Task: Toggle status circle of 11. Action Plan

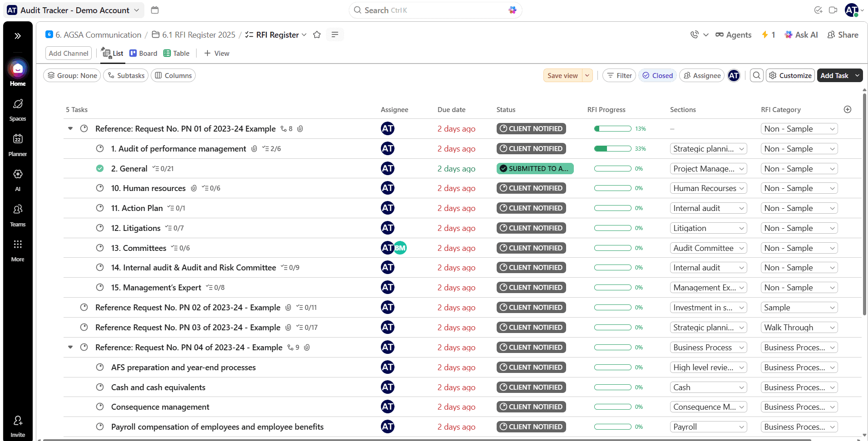Action: point(100,208)
